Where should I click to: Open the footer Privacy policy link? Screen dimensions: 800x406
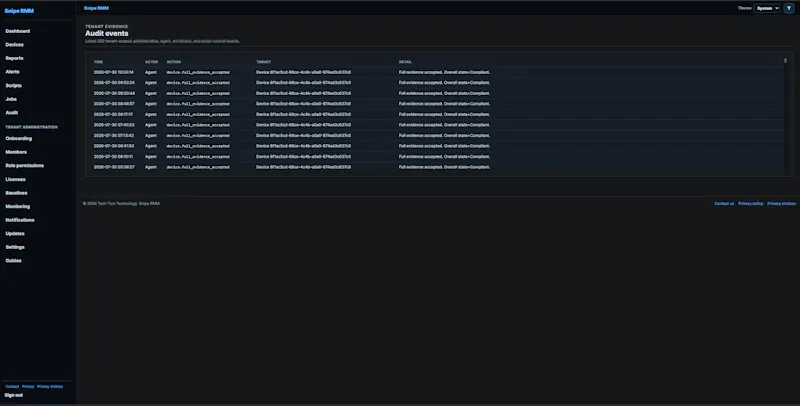pos(751,204)
